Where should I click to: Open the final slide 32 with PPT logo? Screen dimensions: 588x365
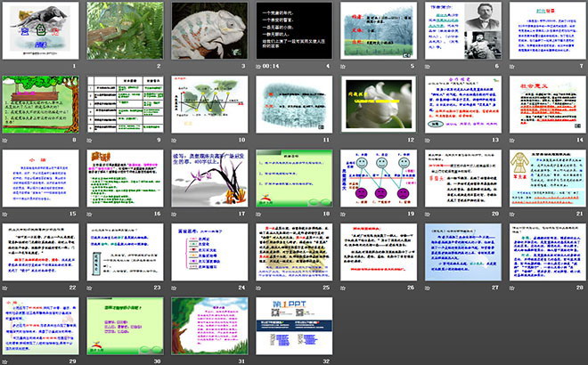[x=293, y=326]
